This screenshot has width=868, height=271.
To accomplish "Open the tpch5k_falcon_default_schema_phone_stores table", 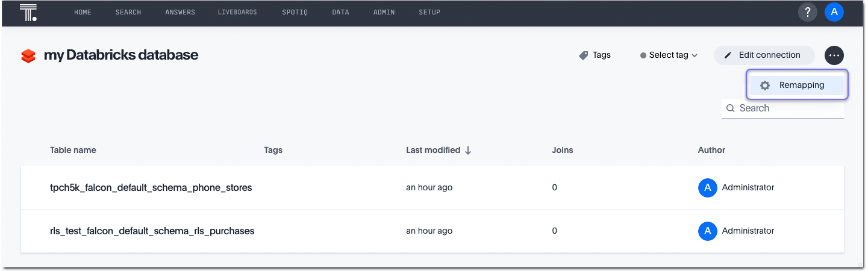I will pyautogui.click(x=151, y=188).
